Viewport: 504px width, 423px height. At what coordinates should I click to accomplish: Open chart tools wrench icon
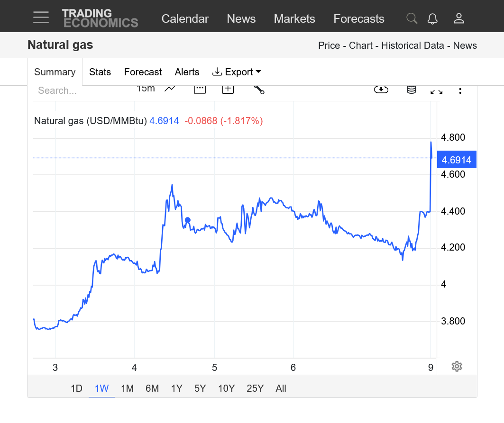click(x=258, y=89)
